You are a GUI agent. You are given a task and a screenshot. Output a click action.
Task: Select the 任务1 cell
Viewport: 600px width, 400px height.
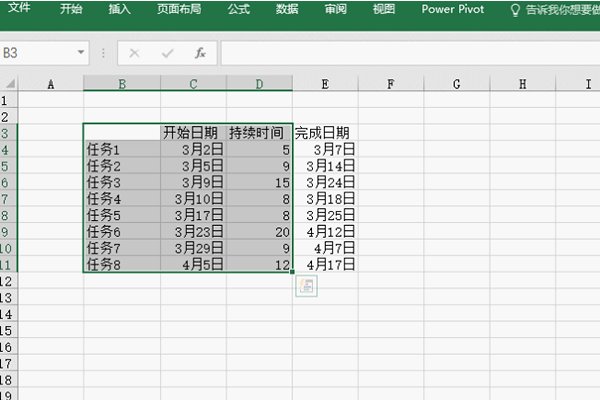tap(122, 149)
